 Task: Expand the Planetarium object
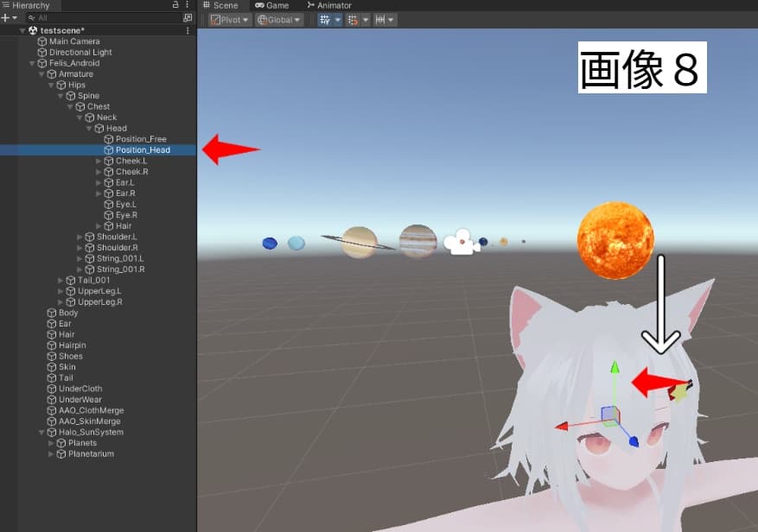tap(51, 454)
